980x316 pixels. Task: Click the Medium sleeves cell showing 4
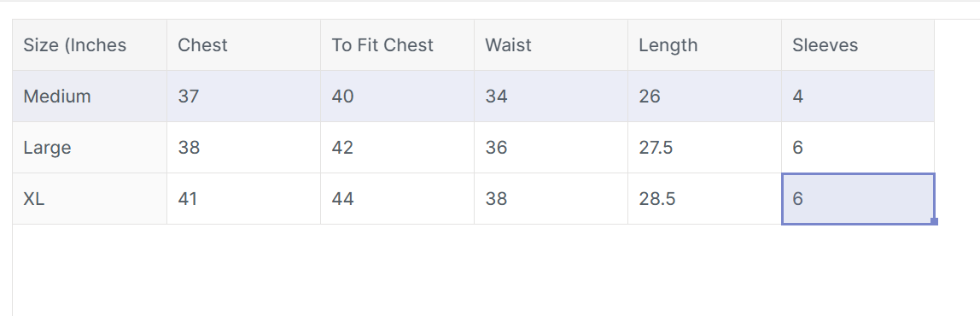(x=858, y=97)
